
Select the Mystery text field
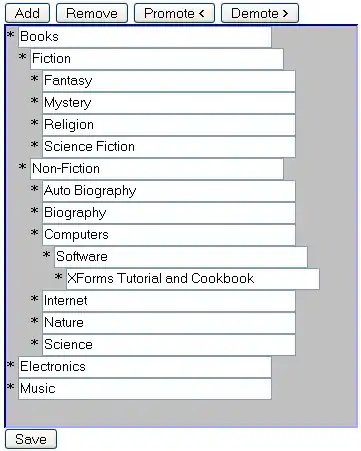point(169,103)
